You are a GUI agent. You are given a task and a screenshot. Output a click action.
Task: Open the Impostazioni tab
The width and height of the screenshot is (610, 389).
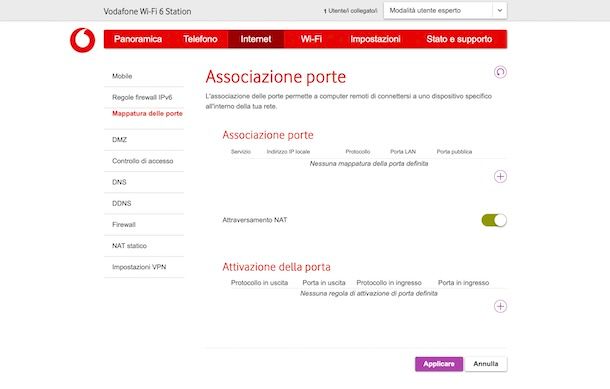[375, 39]
